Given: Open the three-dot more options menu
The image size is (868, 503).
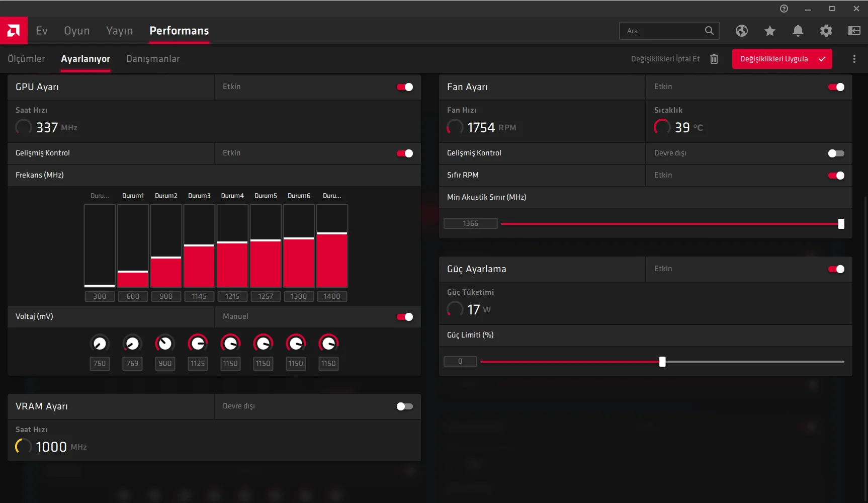Looking at the screenshot, I should (x=854, y=59).
